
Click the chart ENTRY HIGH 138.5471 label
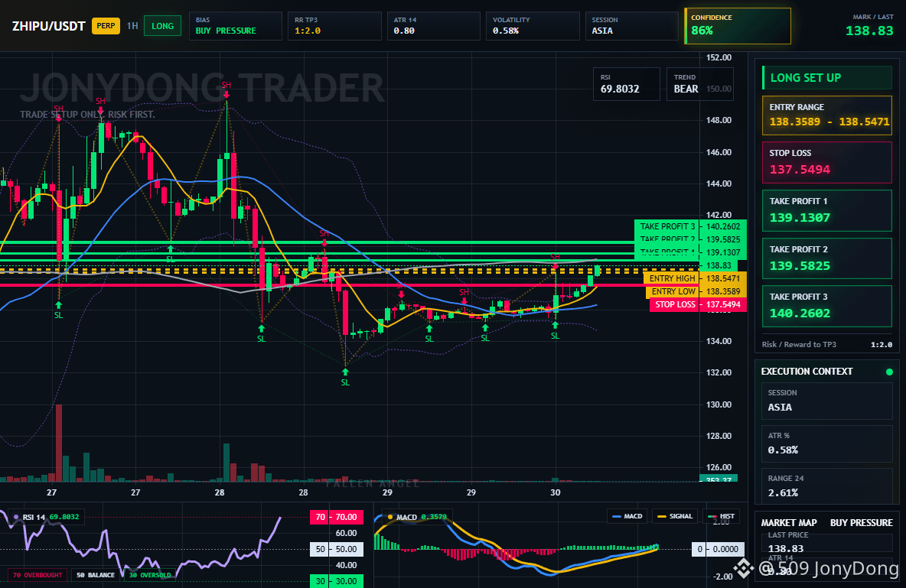[x=695, y=278]
